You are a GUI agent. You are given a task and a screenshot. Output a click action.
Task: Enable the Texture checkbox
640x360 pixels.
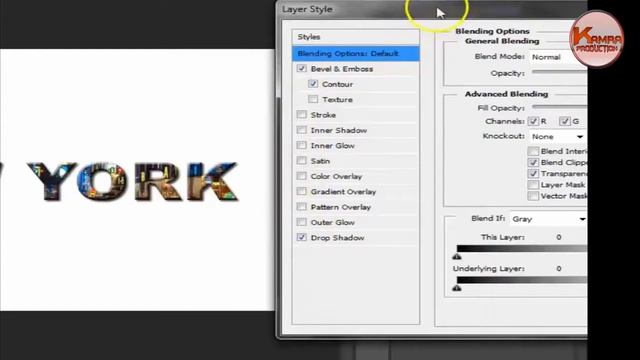(313, 99)
